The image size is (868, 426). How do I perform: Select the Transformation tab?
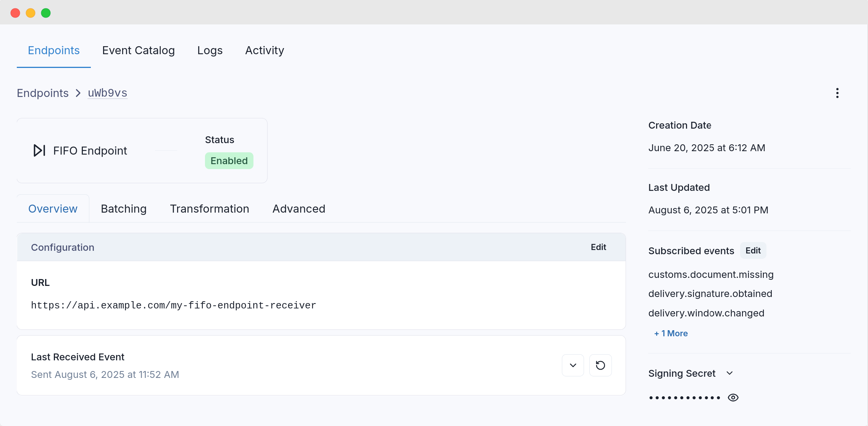tap(210, 209)
